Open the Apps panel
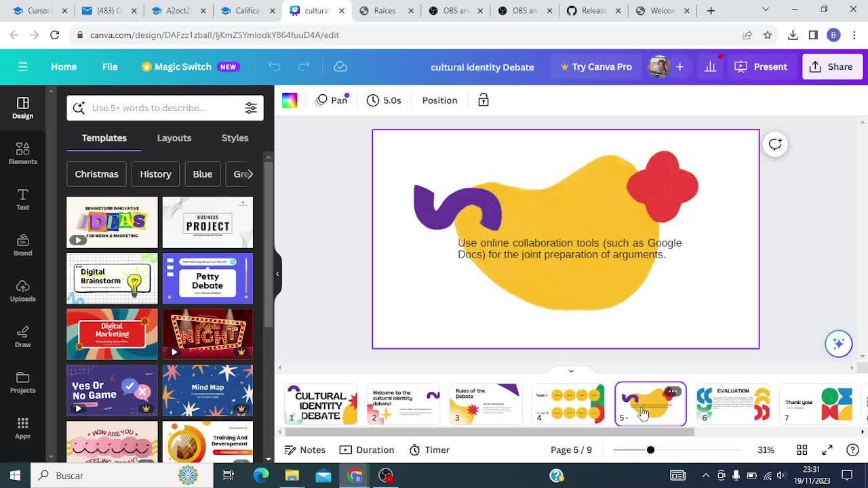This screenshot has width=868, height=488. (x=22, y=428)
